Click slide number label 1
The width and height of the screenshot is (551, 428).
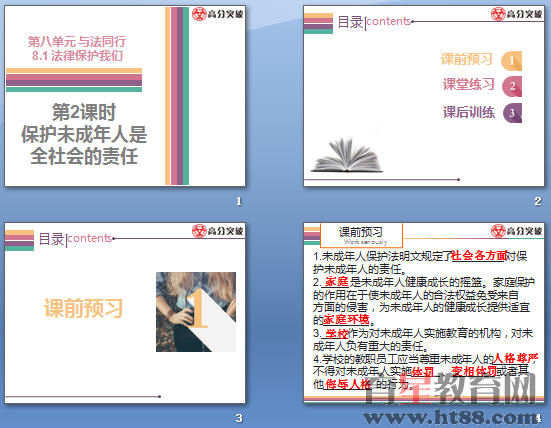[239, 201]
